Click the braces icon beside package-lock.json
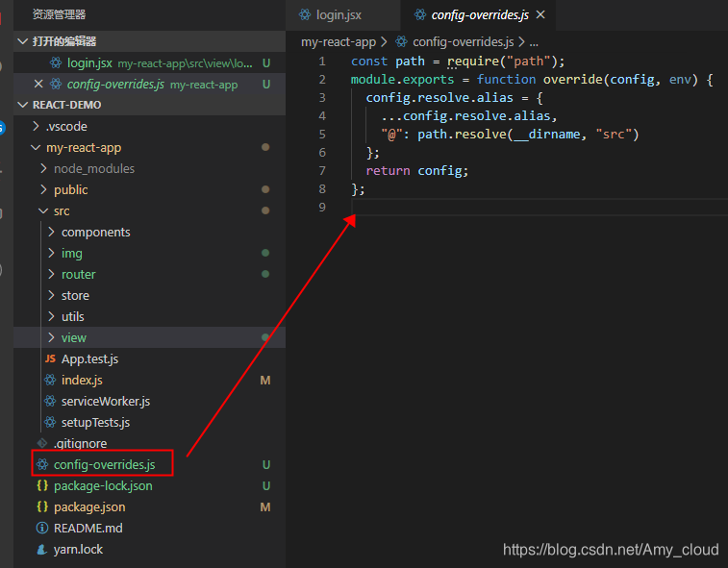Image resolution: width=728 pixels, height=568 pixels. (42, 485)
